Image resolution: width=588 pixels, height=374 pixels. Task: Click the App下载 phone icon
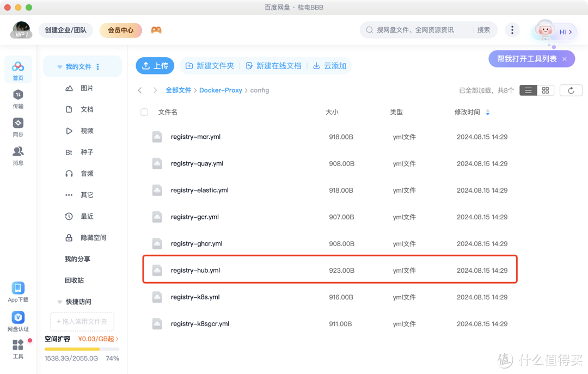pos(18,289)
